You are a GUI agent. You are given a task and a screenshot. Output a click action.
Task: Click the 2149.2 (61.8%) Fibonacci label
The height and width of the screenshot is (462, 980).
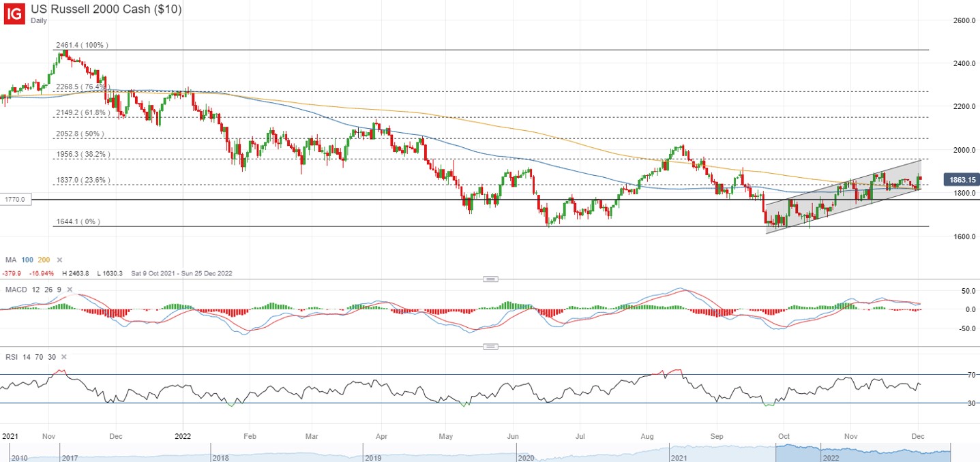[x=82, y=112]
